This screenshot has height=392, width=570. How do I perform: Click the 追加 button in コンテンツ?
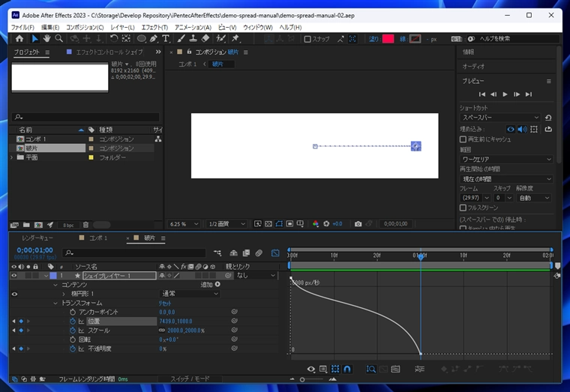[x=211, y=285]
